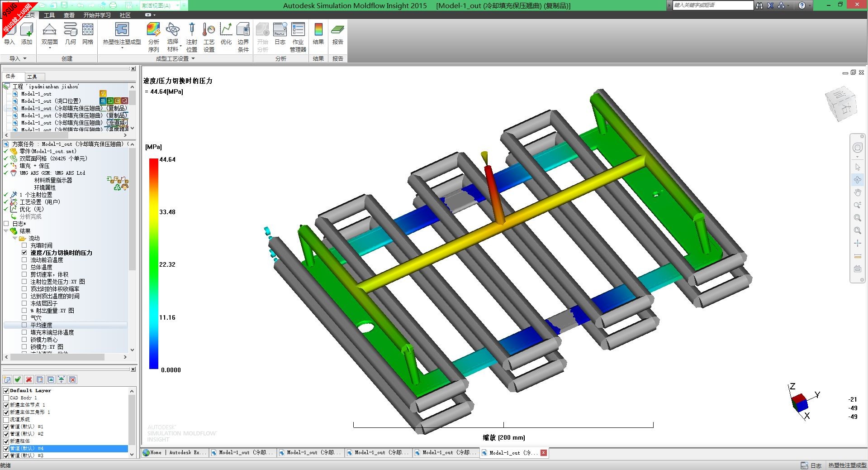Toggle the 流动前沿温度 result checkbox
868x470 pixels.
point(24,260)
